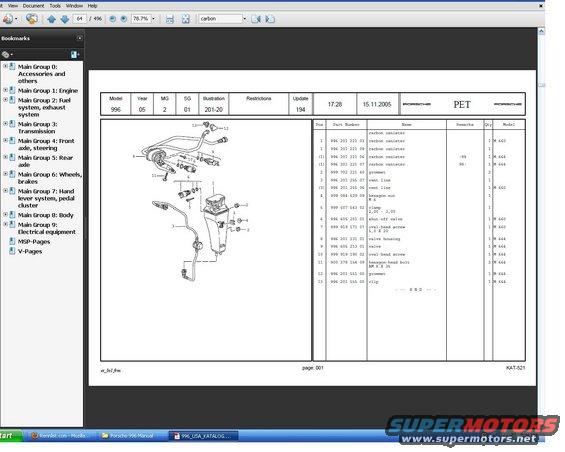Go to previous page with up arrow
This screenshot has width=565, height=452.
pos(52,19)
